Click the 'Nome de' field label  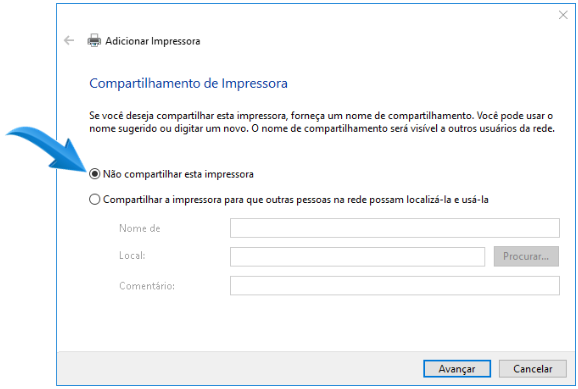click(140, 228)
